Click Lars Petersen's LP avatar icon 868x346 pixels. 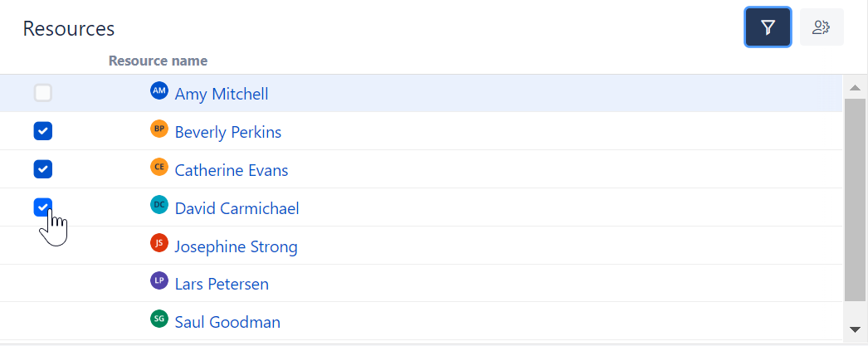tap(159, 281)
